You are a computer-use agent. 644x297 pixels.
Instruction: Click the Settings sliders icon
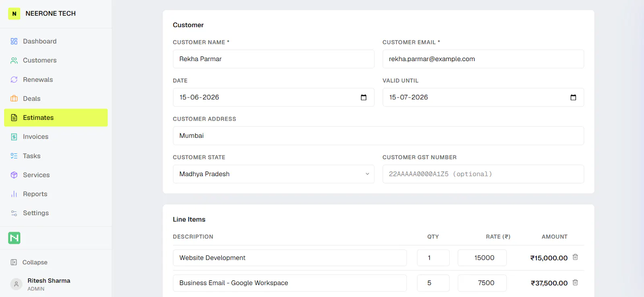pyautogui.click(x=14, y=213)
